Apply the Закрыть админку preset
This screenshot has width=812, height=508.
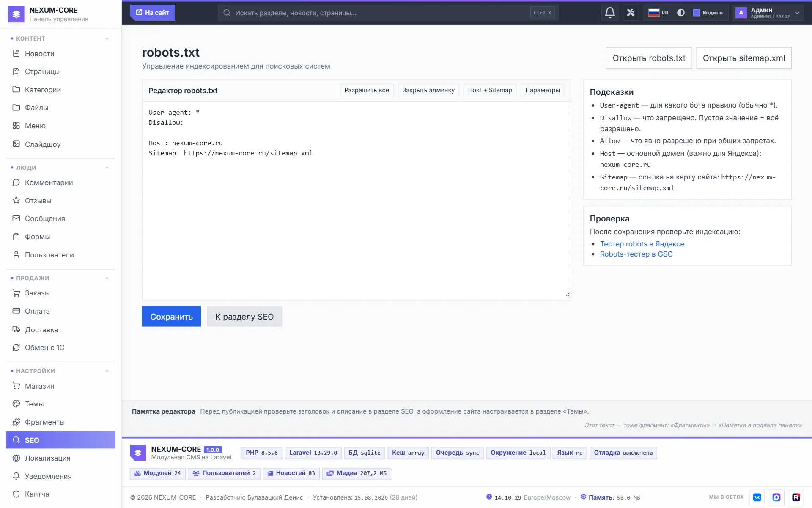pyautogui.click(x=428, y=90)
